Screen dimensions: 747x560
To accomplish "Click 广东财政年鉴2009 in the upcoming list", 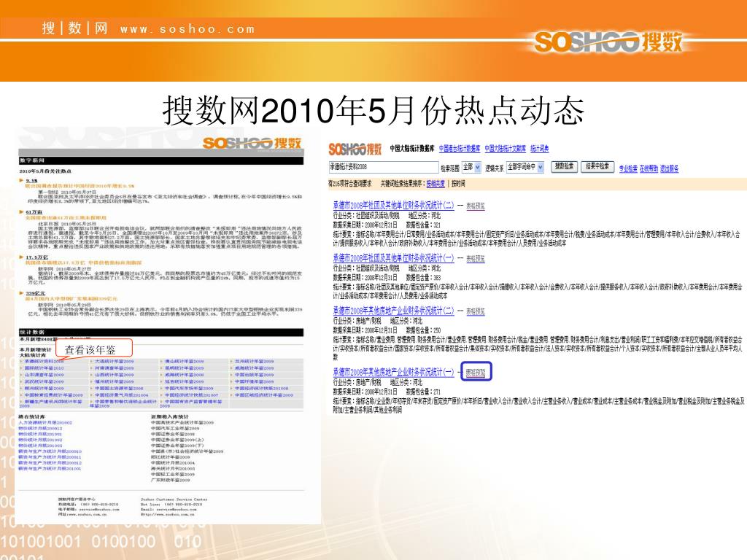I will coord(170,480).
